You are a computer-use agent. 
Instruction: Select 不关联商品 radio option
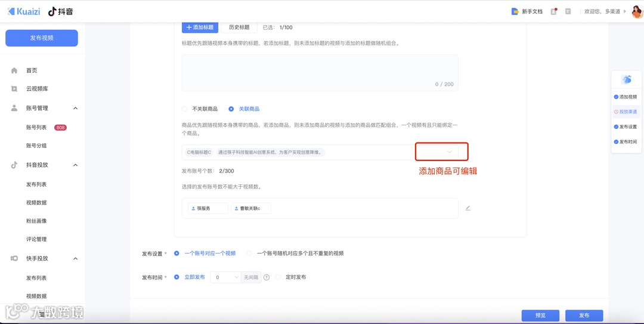click(184, 109)
